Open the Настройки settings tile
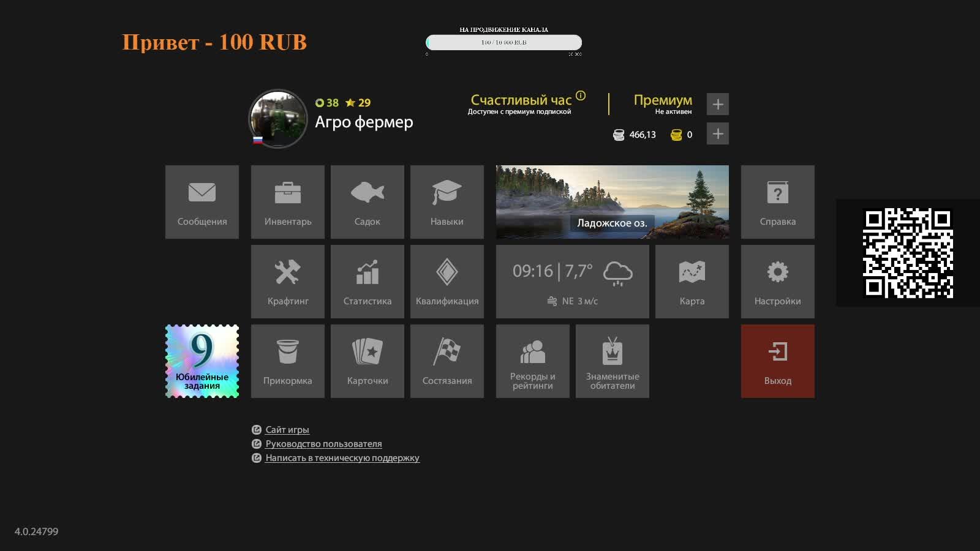The width and height of the screenshot is (980, 551). [x=778, y=282]
